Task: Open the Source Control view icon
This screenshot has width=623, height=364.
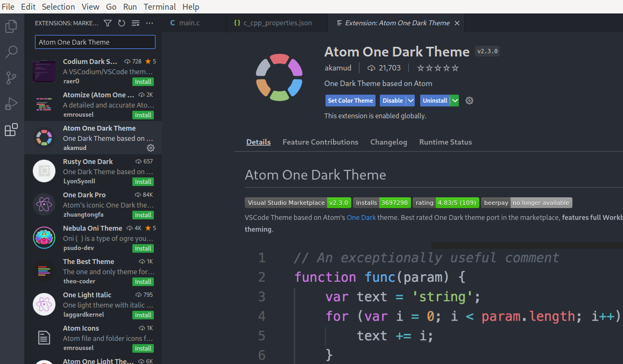Action: [11, 78]
